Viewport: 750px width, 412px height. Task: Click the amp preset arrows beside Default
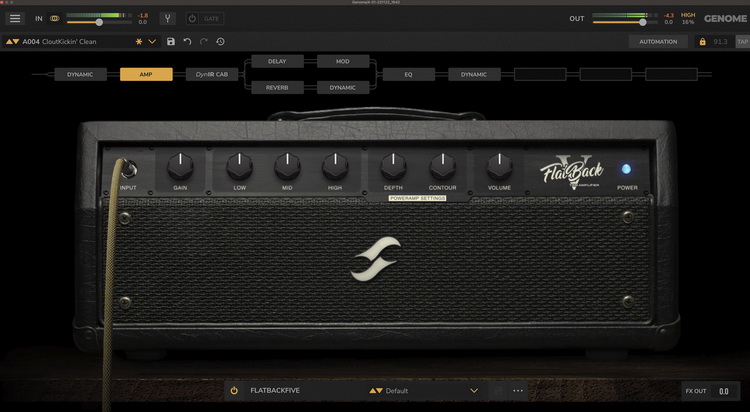coord(376,390)
